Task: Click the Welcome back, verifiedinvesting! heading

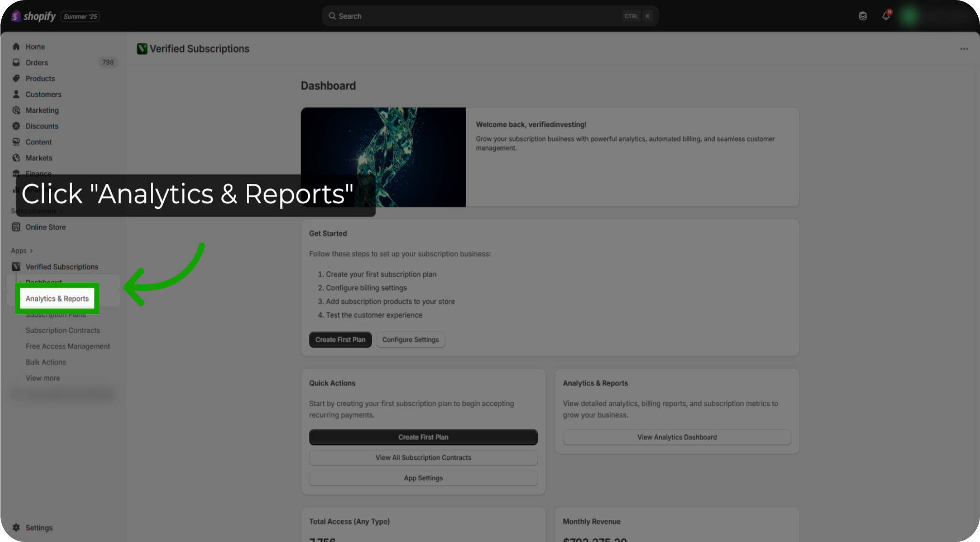Action: coord(531,124)
